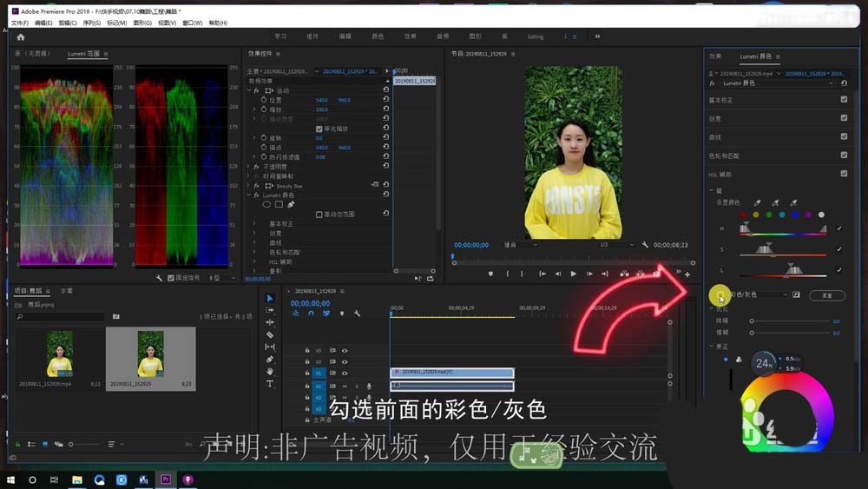Uncheck the 等比缩放 checkbox
The width and height of the screenshot is (868, 489).
[x=319, y=129]
